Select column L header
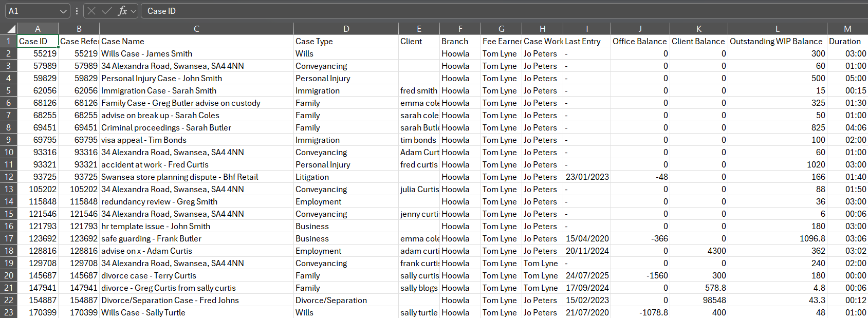 pos(777,29)
